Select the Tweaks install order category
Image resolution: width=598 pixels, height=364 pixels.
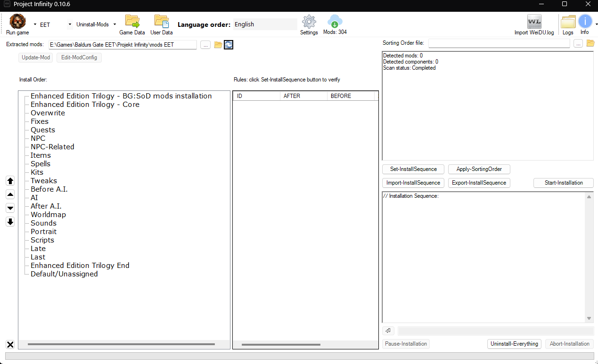(x=44, y=181)
